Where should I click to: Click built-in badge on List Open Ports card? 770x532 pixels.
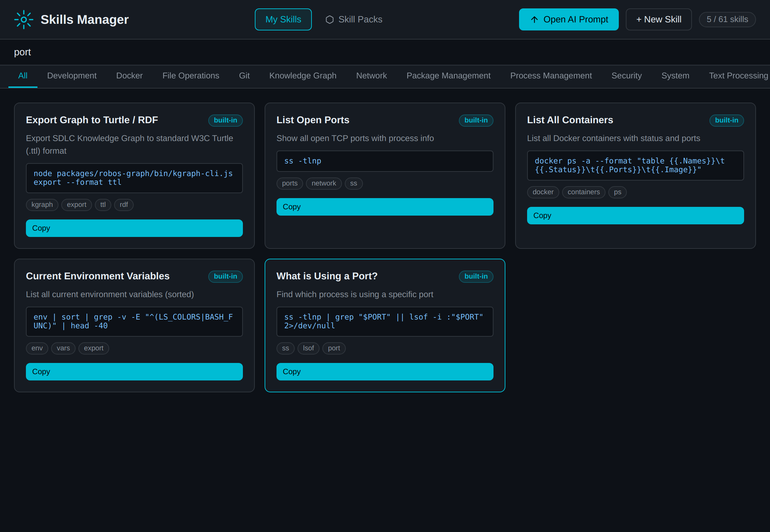pyautogui.click(x=476, y=120)
